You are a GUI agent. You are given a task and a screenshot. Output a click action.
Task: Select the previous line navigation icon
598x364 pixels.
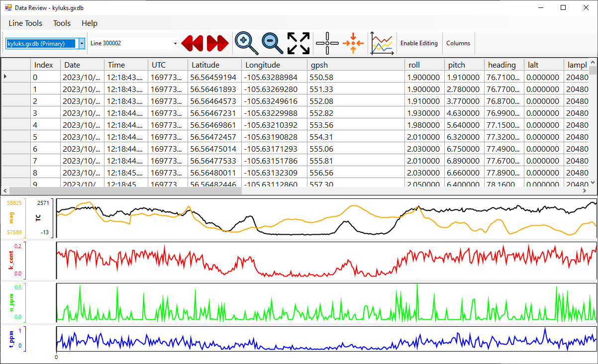point(193,43)
